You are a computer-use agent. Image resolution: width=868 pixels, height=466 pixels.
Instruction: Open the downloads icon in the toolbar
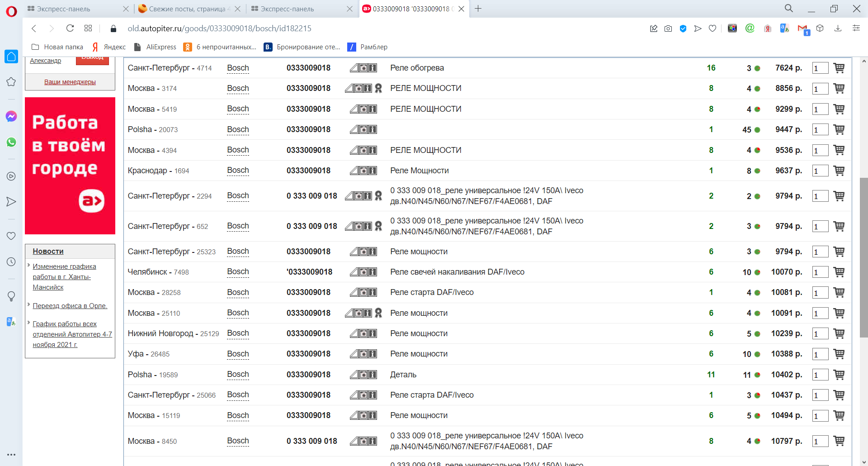click(x=838, y=29)
